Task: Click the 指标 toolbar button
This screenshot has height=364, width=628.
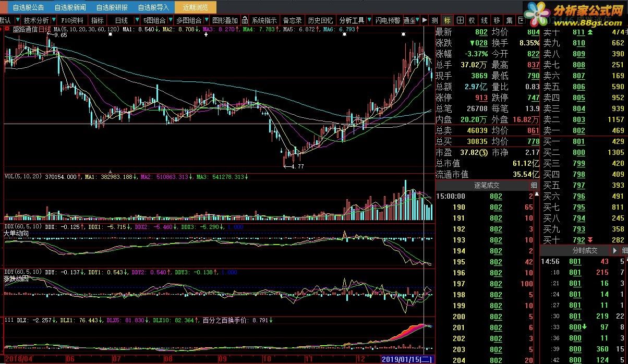Action: [x=98, y=20]
